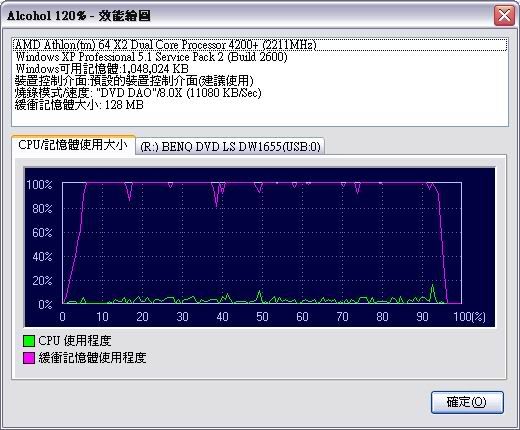Click the 0% label on the vertical axis
Viewport: 520px width, 430px height.
[45, 304]
